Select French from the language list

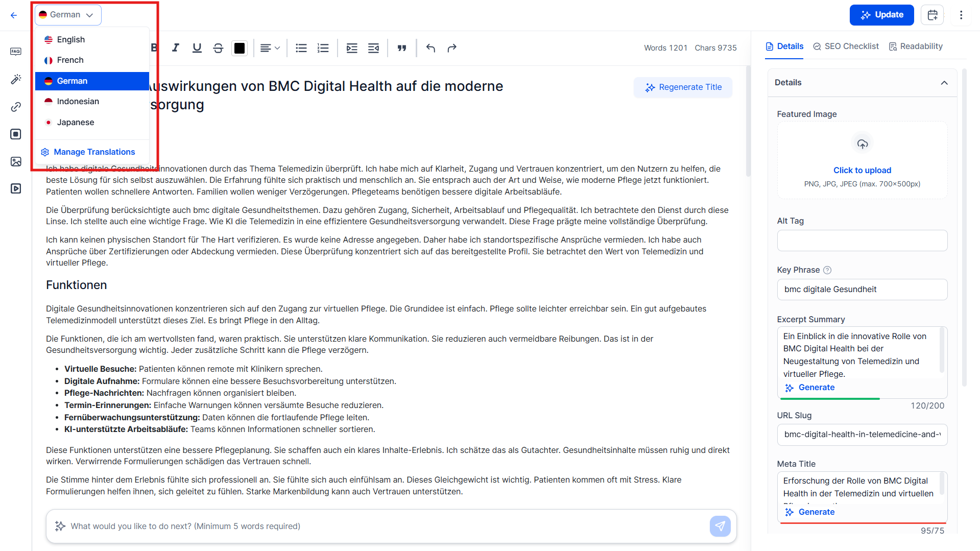point(92,60)
